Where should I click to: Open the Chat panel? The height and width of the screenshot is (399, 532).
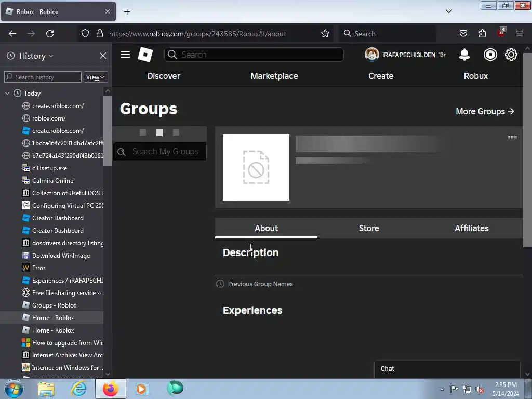pos(447,369)
